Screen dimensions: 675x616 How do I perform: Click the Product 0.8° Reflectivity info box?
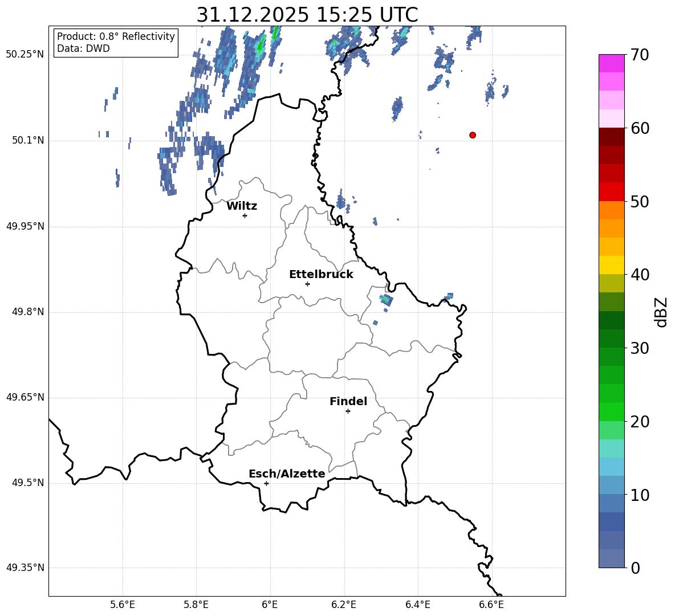click(116, 43)
